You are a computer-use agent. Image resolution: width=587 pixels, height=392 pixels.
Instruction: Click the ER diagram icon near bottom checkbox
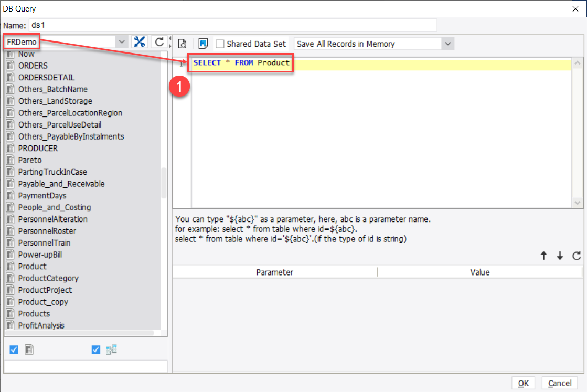pyautogui.click(x=111, y=349)
